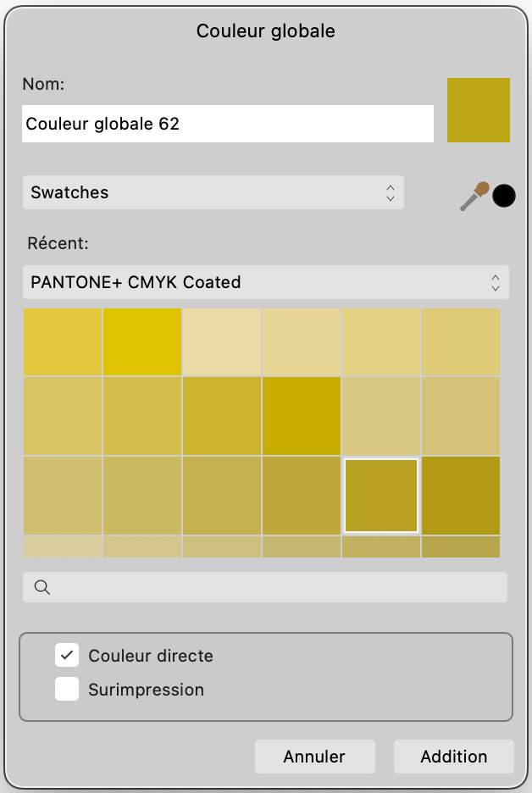Select the saturated mustard swatch, second row fourth
The height and width of the screenshot is (793, 532).
[302, 416]
